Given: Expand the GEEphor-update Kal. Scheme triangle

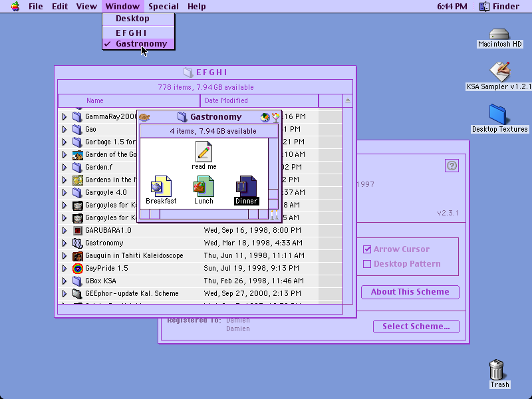Looking at the screenshot, I should tap(65, 293).
